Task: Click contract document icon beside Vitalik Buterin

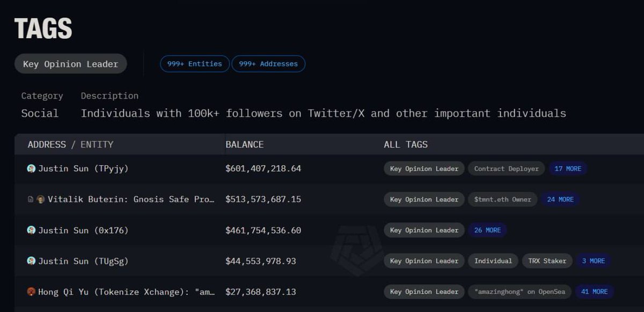Action: 31,199
